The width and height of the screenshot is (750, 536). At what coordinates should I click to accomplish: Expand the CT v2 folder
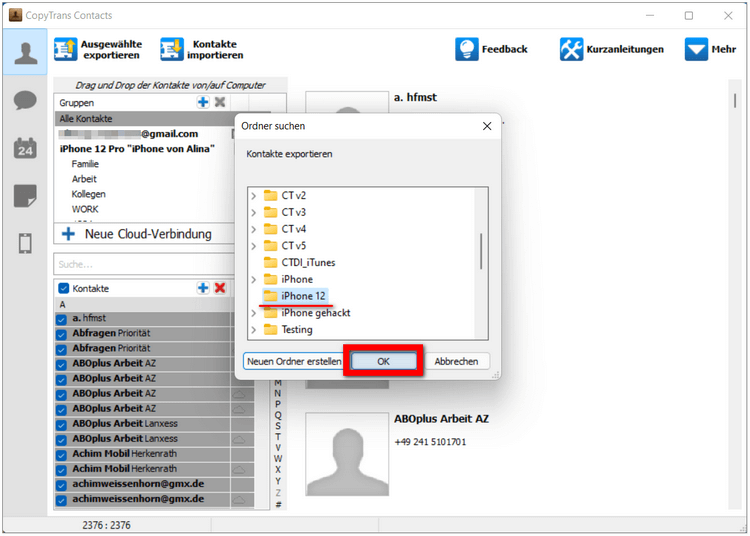point(254,196)
